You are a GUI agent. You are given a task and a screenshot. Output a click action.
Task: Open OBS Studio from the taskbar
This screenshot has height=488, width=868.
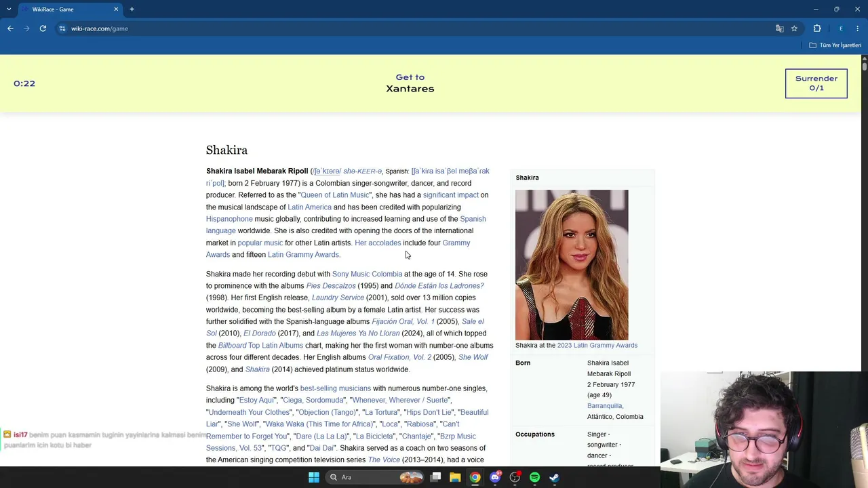pos(515,477)
